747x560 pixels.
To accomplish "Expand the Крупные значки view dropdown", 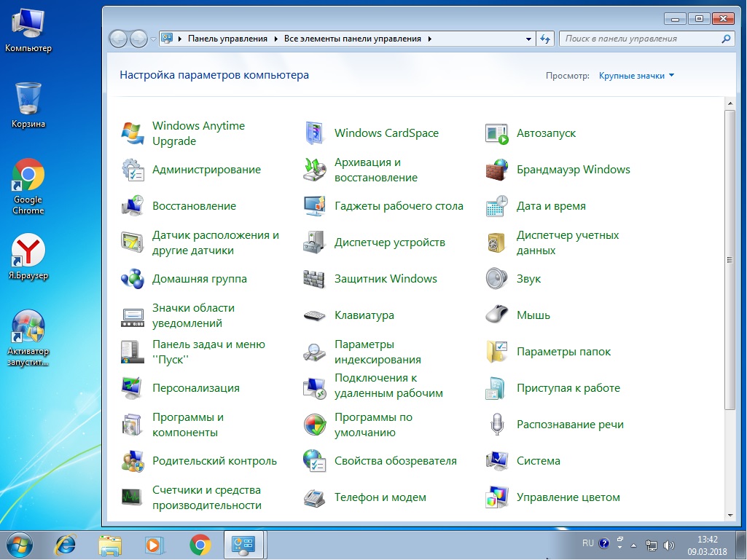I will pos(636,76).
